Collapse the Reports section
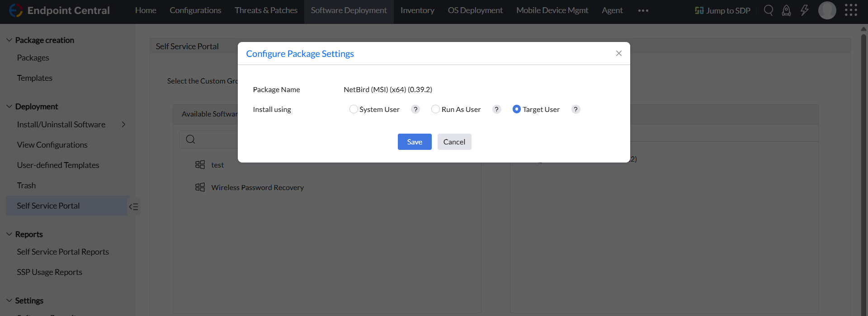The width and height of the screenshot is (868, 316). point(9,234)
